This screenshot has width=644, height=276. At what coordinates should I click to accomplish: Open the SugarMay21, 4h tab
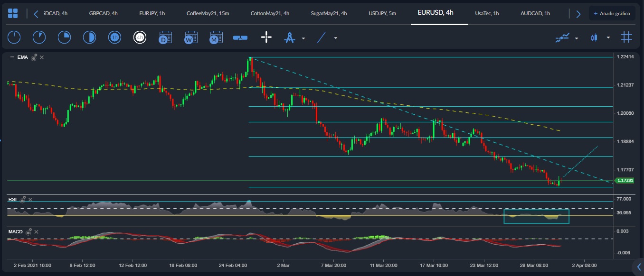pyautogui.click(x=329, y=13)
